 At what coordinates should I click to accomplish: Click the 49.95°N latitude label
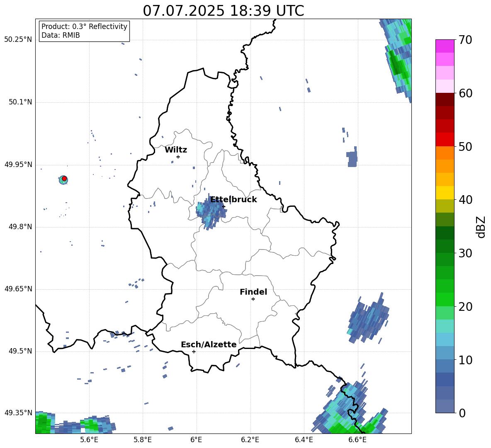point(18,165)
